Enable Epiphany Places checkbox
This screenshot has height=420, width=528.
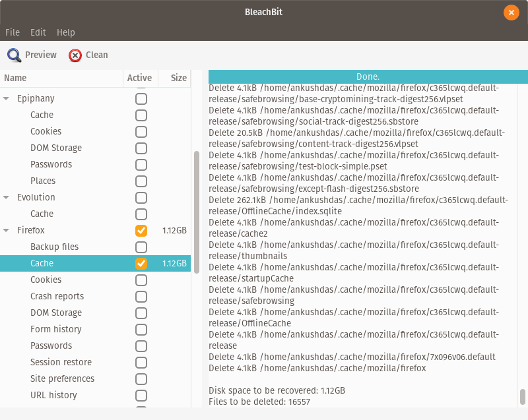(141, 181)
